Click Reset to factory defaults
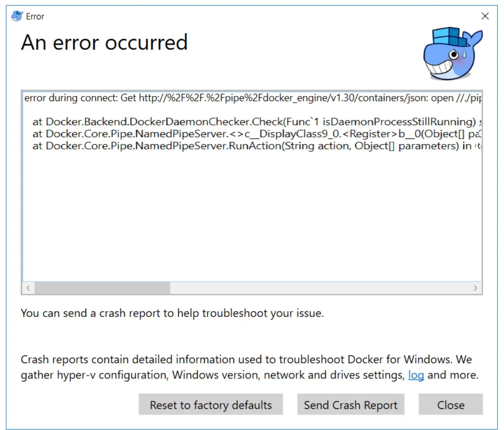The image size is (504, 430). tap(211, 405)
